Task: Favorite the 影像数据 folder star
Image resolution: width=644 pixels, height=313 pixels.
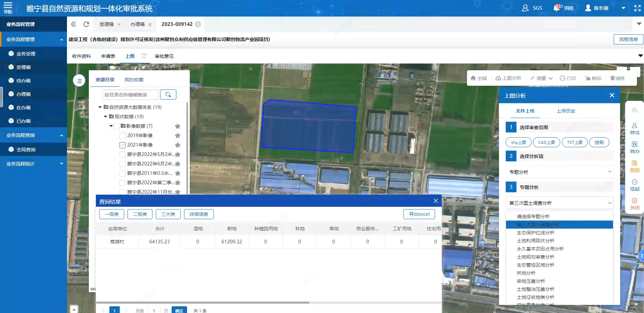Action: click(178, 126)
